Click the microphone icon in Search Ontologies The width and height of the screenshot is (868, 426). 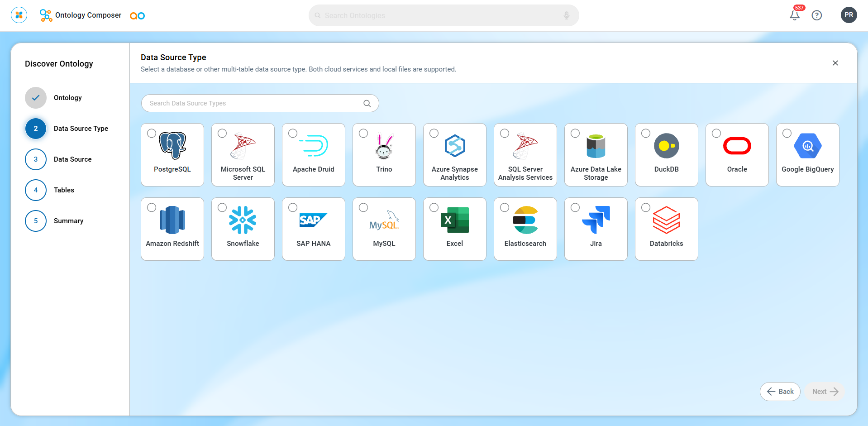point(567,15)
